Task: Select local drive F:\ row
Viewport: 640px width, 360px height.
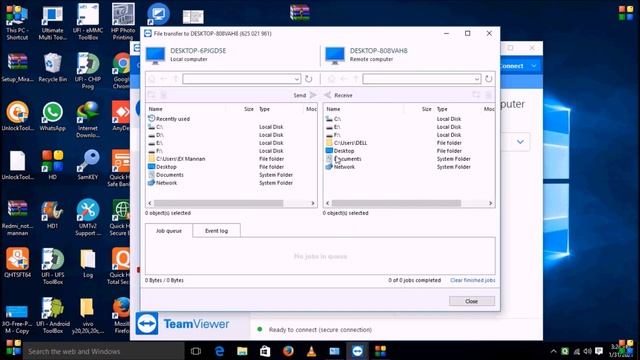Action: tap(231, 151)
